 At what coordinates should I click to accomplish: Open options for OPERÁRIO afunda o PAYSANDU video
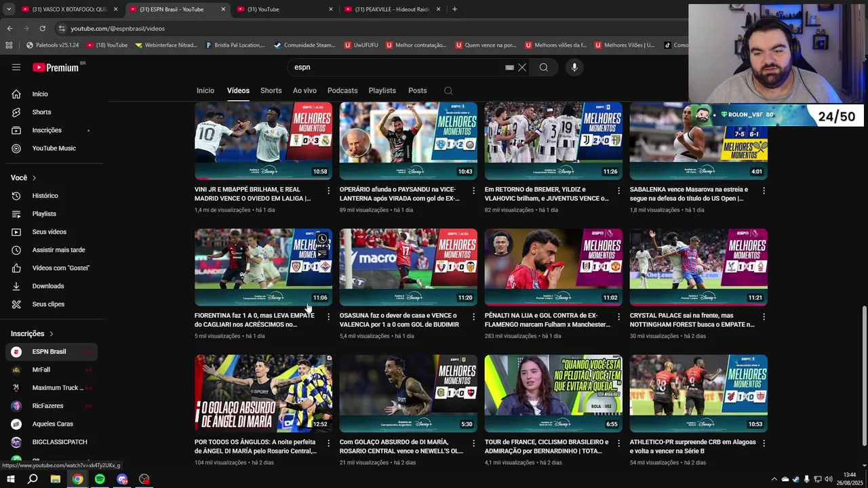(473, 190)
